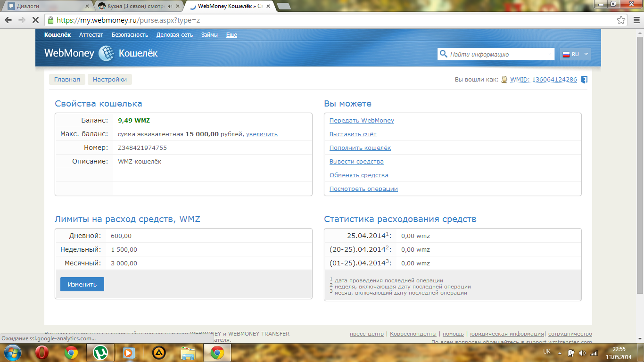Click the daily limit value 600,00

tap(121, 236)
